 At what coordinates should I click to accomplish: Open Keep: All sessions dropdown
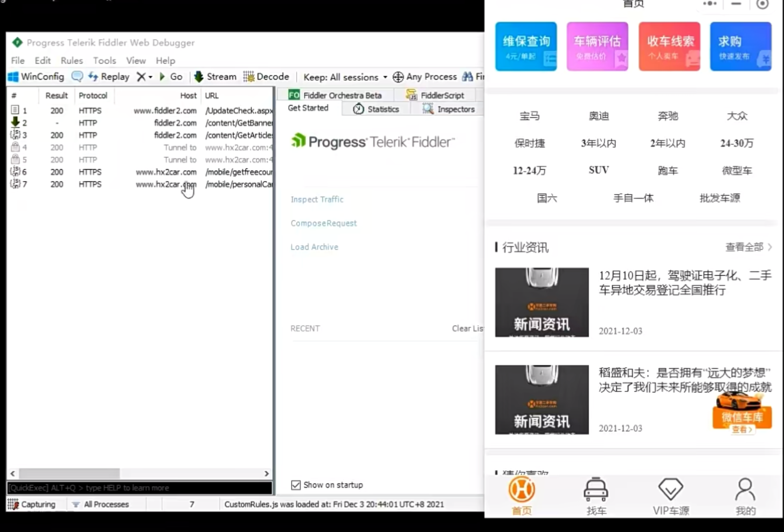345,77
